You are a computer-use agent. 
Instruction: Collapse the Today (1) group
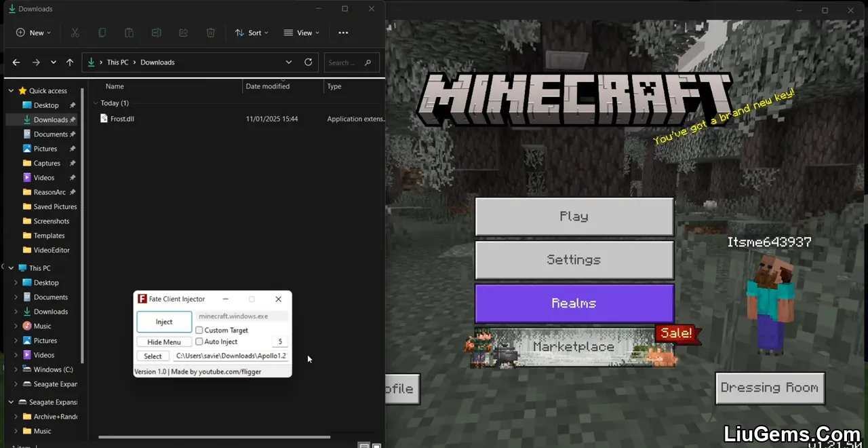click(x=95, y=103)
